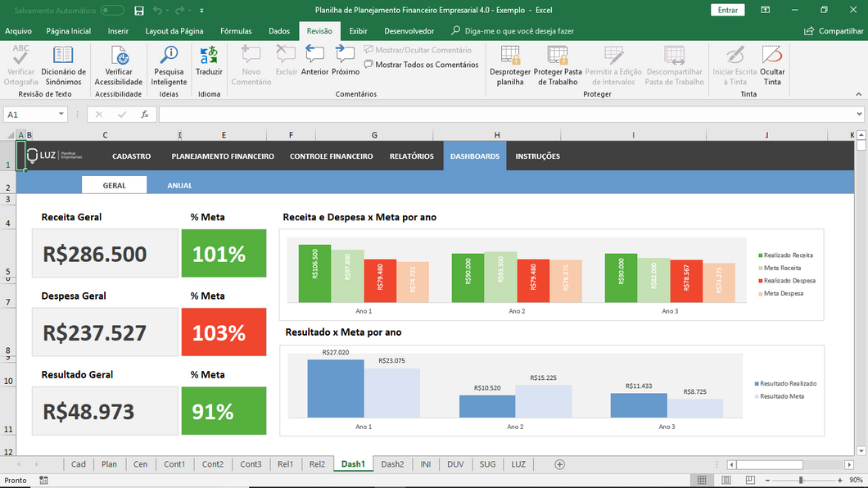Screen dimensions: 868x488
Task: Open RELATÓRIOS navigation link
Action: [x=411, y=156]
